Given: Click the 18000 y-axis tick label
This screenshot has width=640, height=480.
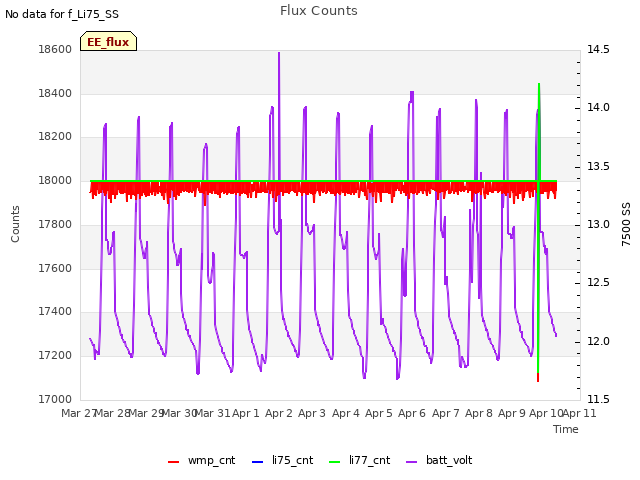Looking at the screenshot, I should pos(55,180).
